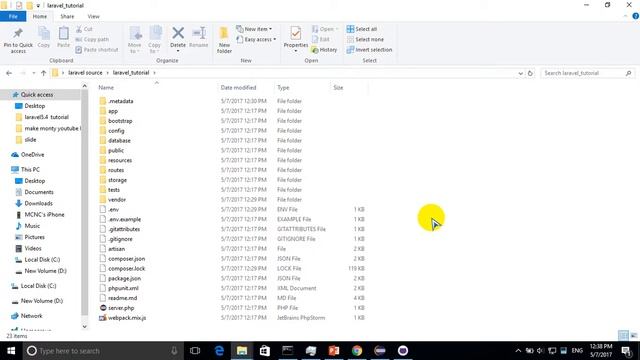Screen dimensions: 640x360
Task: Open the Microsoft Store taskbar icon
Action: pos(265,351)
